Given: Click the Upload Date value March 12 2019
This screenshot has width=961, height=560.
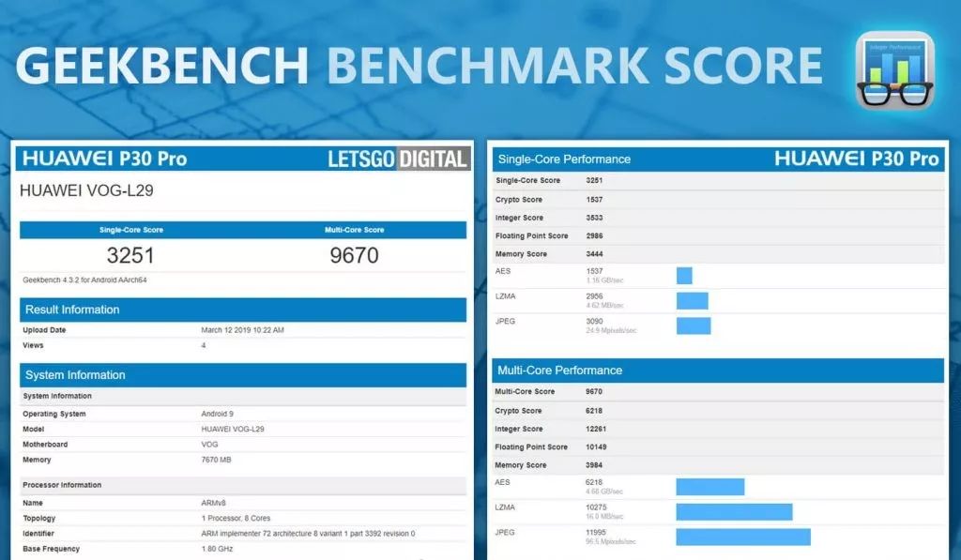Looking at the screenshot, I should 242,330.
